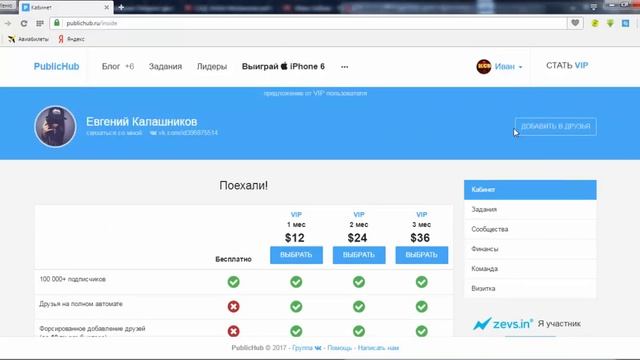Open new browser tab with plus

(121, 7)
